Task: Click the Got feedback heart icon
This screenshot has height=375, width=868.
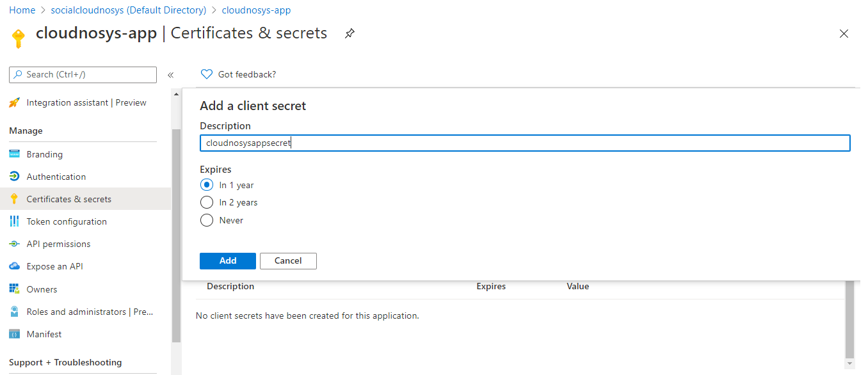Action: [x=207, y=74]
